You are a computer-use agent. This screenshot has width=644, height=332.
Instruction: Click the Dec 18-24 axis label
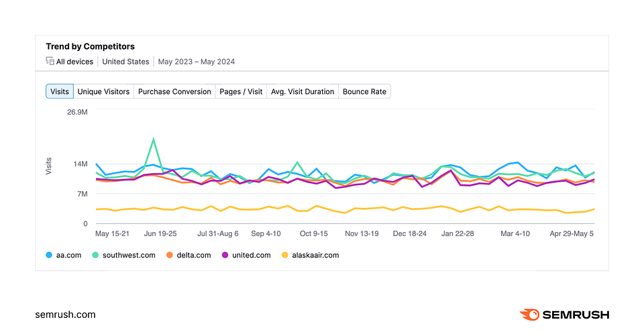[x=410, y=234]
